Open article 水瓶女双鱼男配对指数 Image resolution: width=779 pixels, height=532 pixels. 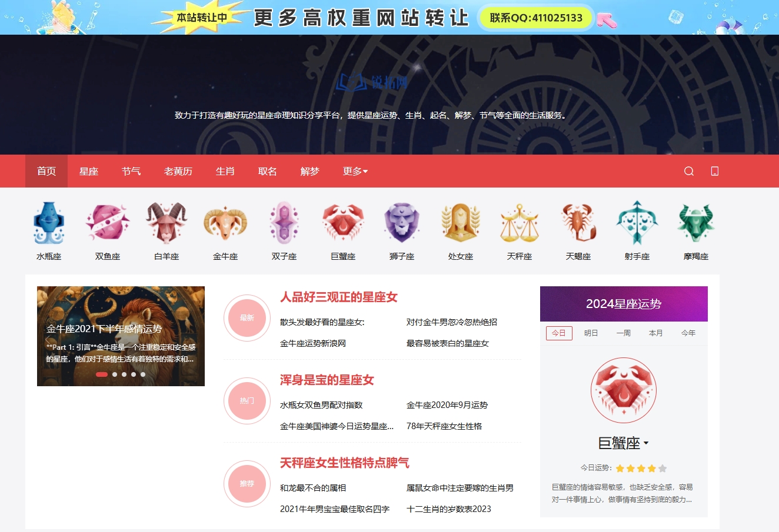321,405
